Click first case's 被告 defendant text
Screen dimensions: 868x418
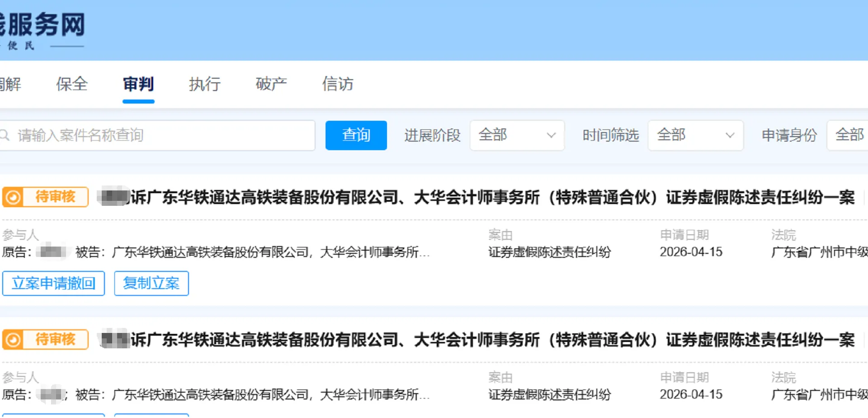click(x=253, y=252)
